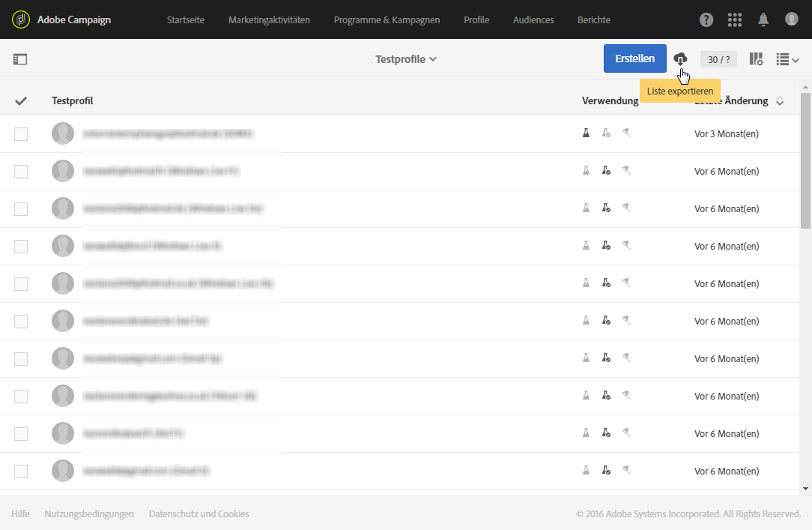Select all via the header checkmark

tap(21, 101)
